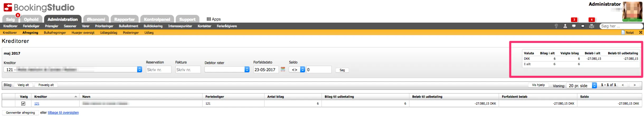Change the 20 pr. side display dropdown
The height and width of the screenshot is (121, 644).
pyautogui.click(x=581, y=85)
